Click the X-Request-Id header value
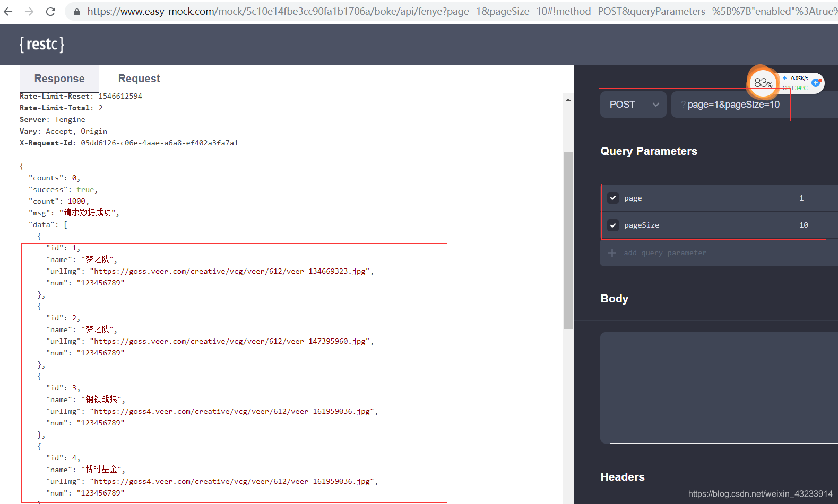The height and width of the screenshot is (504, 838). [x=159, y=143]
